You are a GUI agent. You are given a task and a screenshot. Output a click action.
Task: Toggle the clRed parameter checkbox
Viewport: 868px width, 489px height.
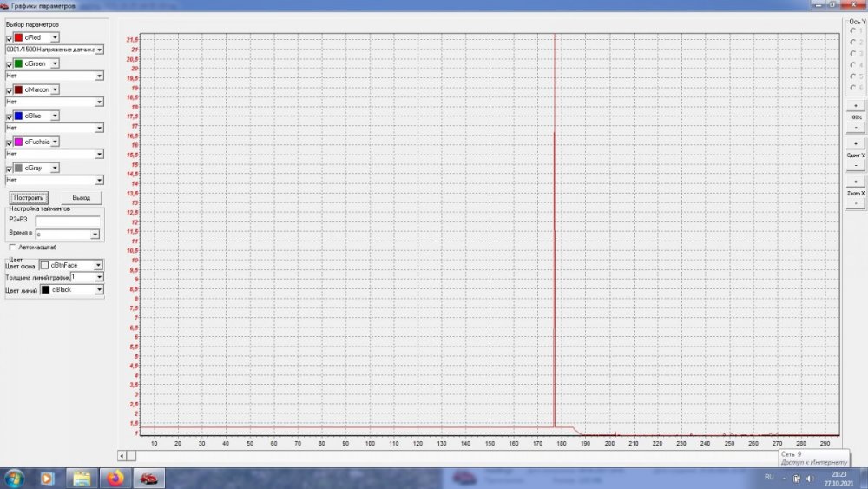pos(9,38)
